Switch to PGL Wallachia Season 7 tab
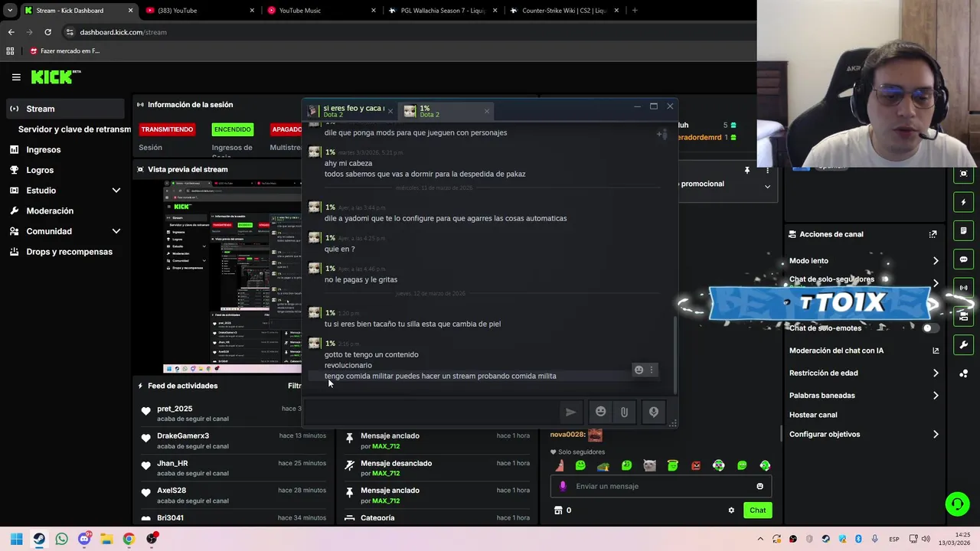This screenshot has width=980, height=551. [443, 11]
